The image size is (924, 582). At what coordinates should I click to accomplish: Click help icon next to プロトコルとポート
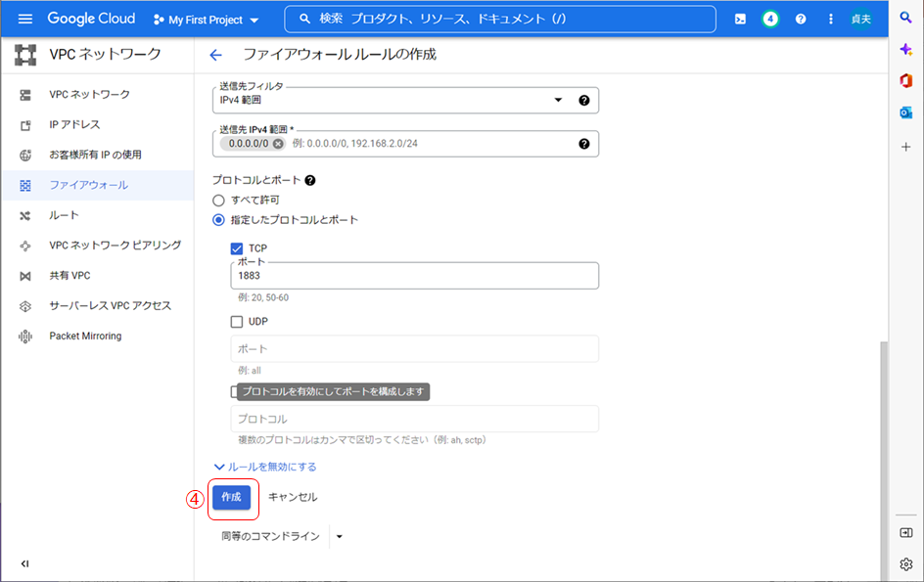310,181
